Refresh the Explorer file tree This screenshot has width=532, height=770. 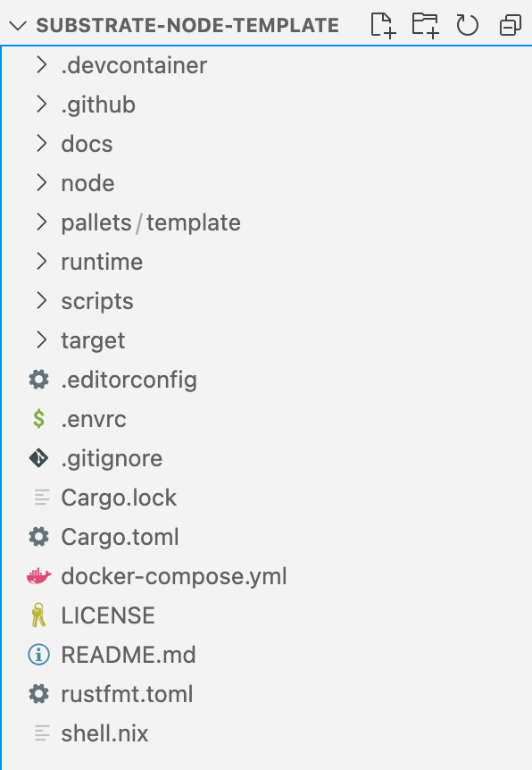coord(467,26)
